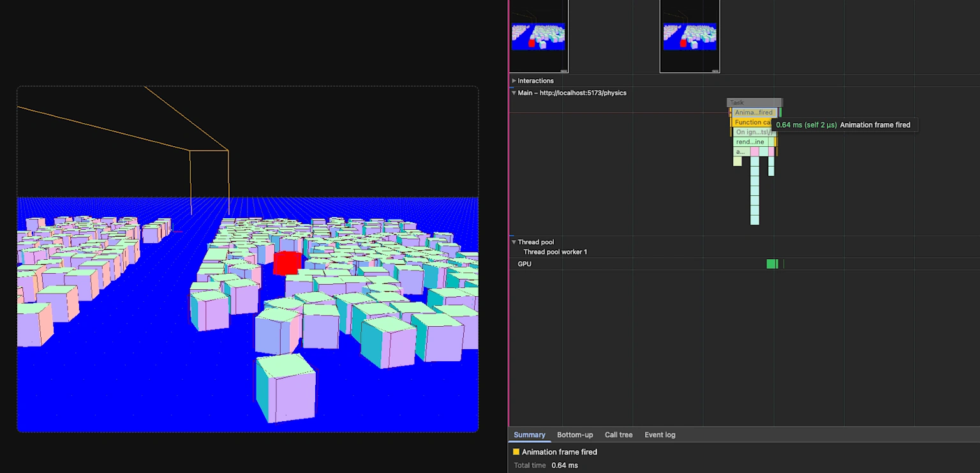Screen dimensions: 980x473
Task: Collapse the Main thread track
Action: (x=514, y=93)
